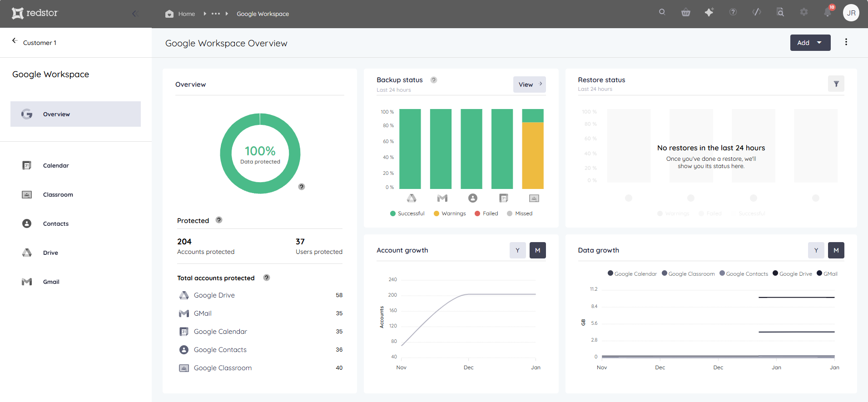Collapse the sidebar with double chevron
The height and width of the screenshot is (402, 868).
tap(135, 14)
